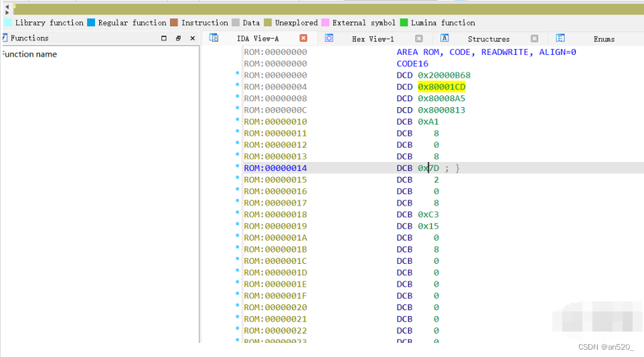
Task: Click the breakpoint dot at ROM:00000004
Action: [x=238, y=84]
